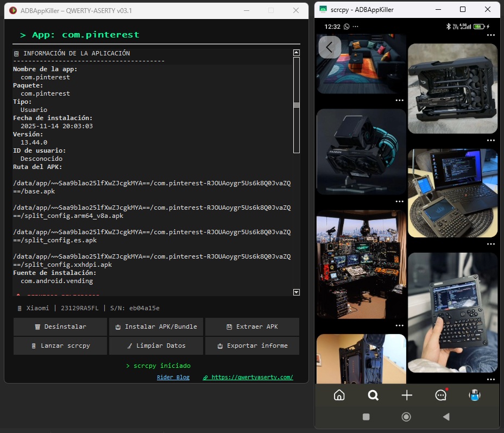The height and width of the screenshot is (433, 504).
Task: Click the ADBAppKiller window title icon
Action: (x=13, y=11)
